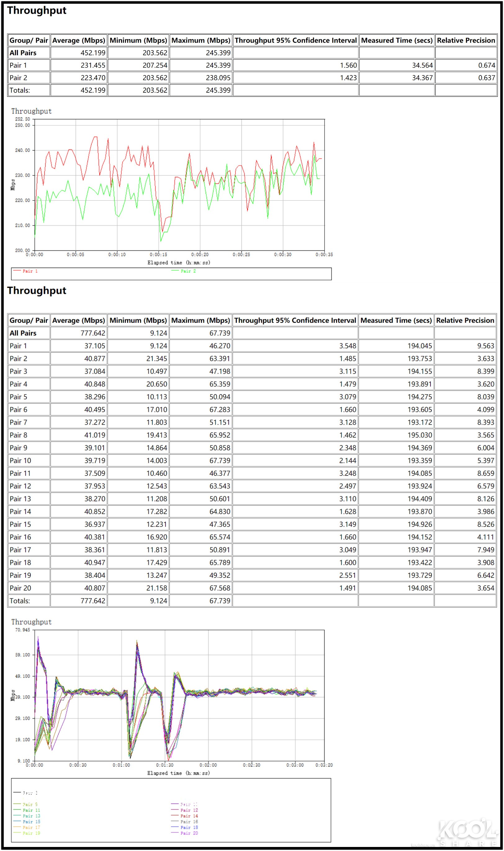Click the Measured Time (secs) header
Viewport: 504px width, 851px height.
(397, 40)
